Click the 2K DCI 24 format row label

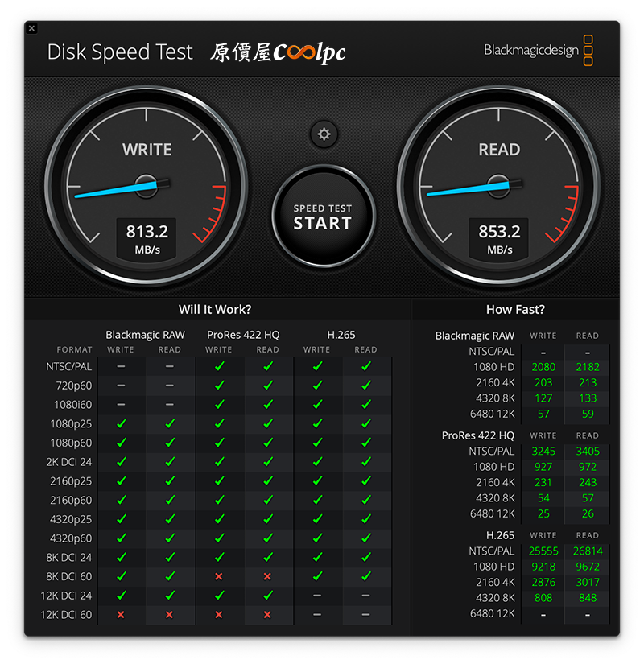click(x=69, y=462)
